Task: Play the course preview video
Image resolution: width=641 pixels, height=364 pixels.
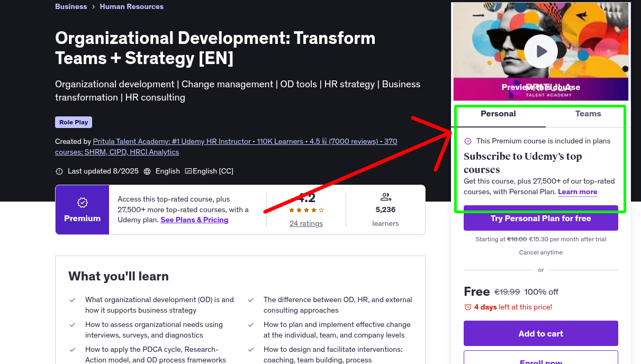Action: [541, 51]
